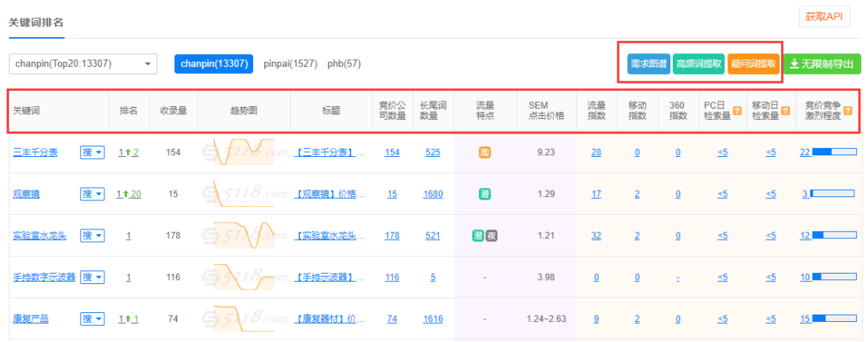Click competition bar for 三丰千分表 (22)
The height and width of the screenshot is (342, 868).
coord(834,152)
